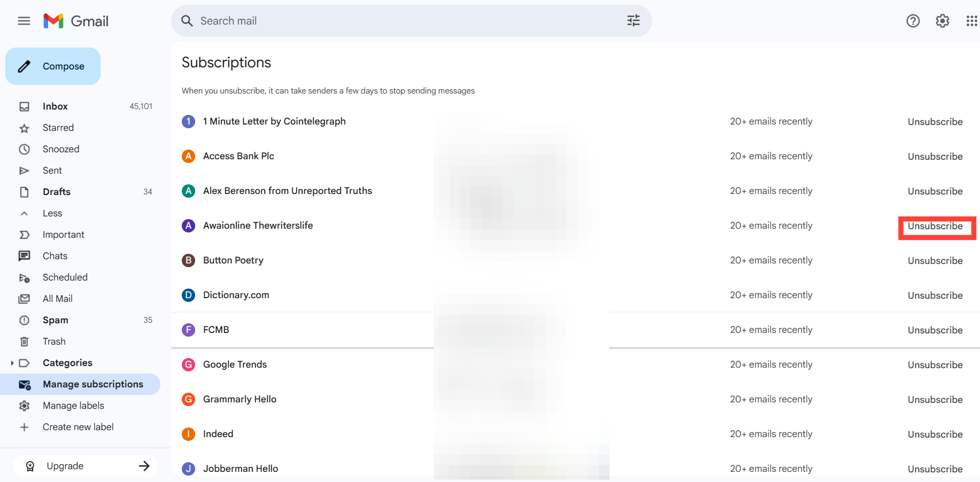The width and height of the screenshot is (980, 482).
Task: Click the Categories label icon
Action: click(24, 363)
